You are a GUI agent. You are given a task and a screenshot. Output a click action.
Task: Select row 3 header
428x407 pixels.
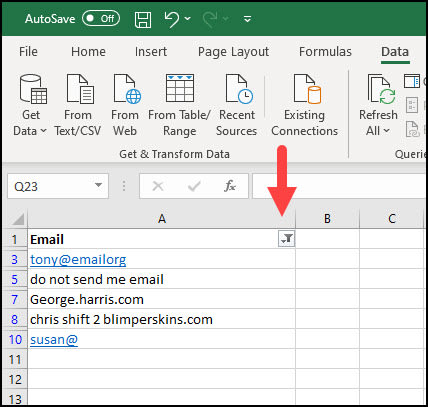coord(15,259)
